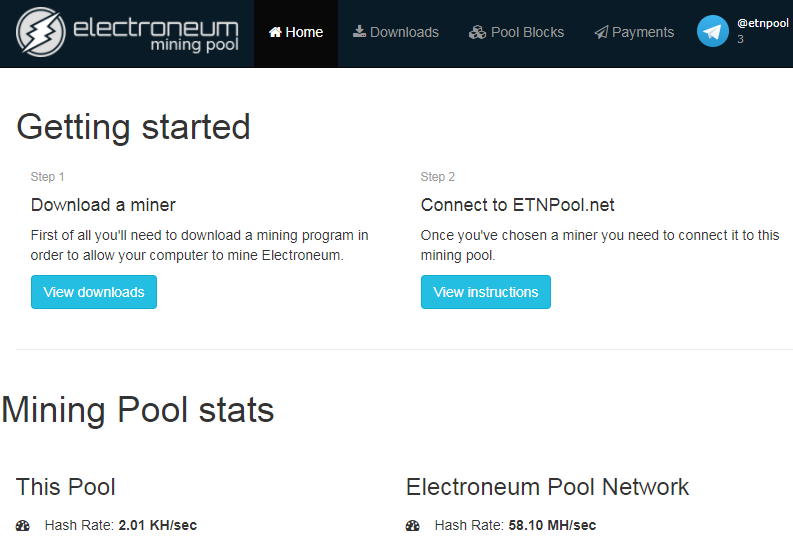Click the 2.01 KH/sec hash rate value
The height and width of the screenshot is (540, 793).
(x=157, y=525)
